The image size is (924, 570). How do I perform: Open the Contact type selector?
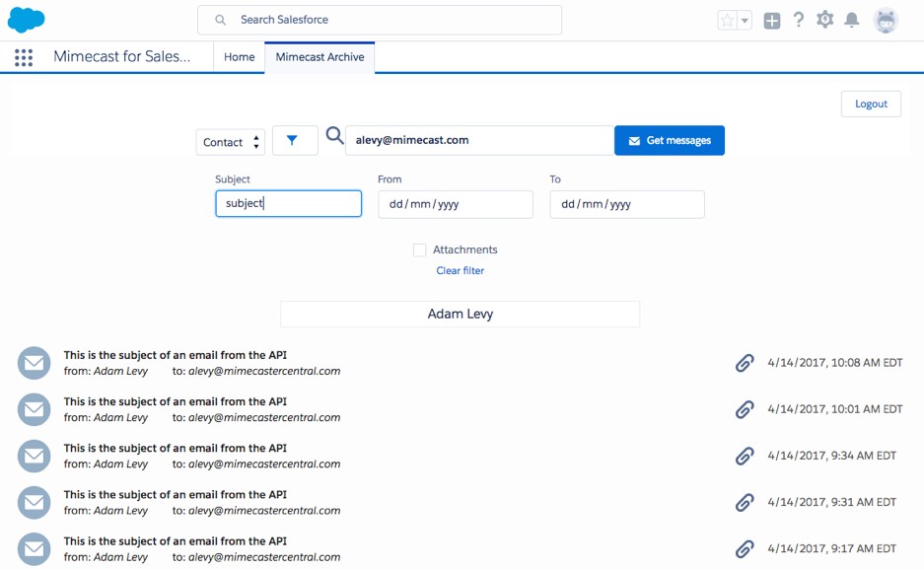click(230, 141)
